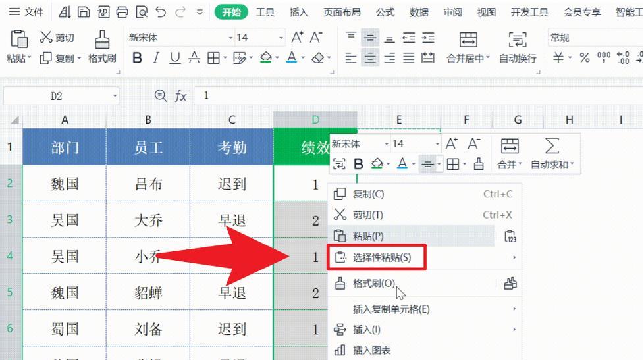
Task: Click the increase font size icon in the ribbon
Action: [297, 38]
